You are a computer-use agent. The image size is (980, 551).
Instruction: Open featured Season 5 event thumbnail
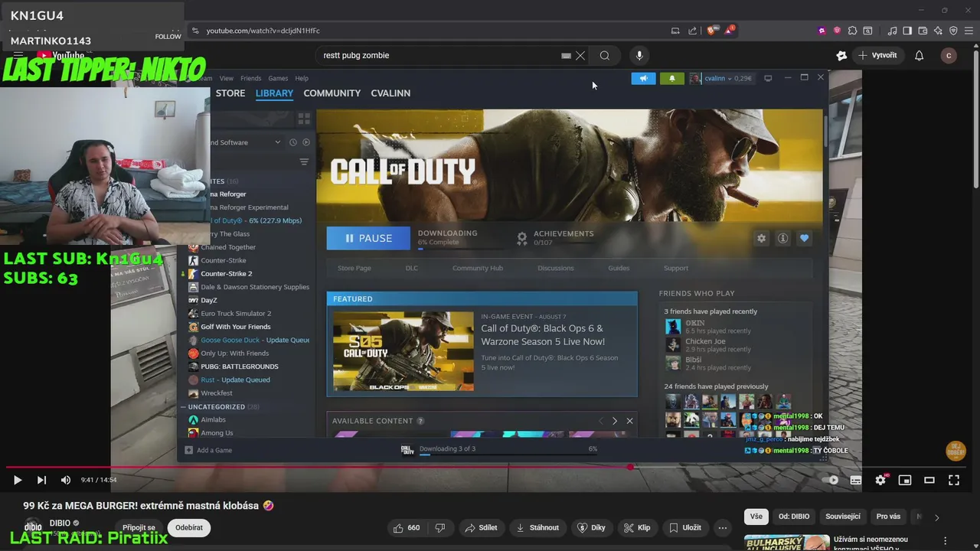point(403,351)
